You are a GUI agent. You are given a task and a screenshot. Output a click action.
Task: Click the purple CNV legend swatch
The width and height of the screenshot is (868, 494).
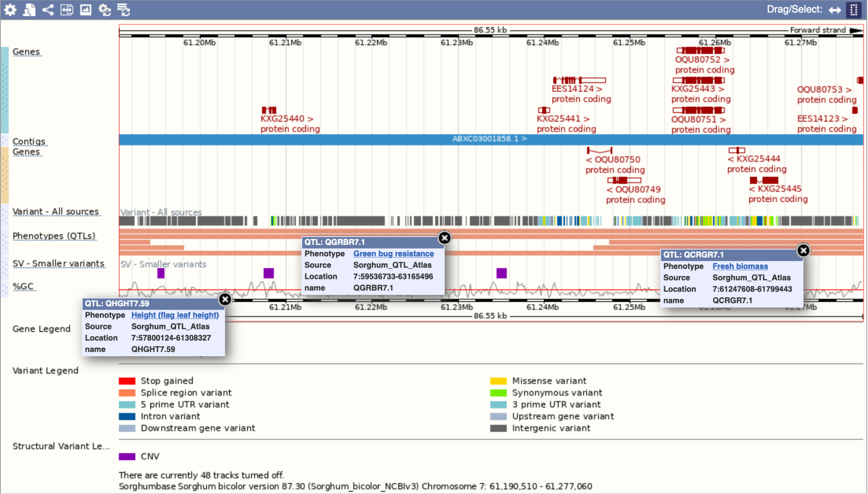click(127, 456)
